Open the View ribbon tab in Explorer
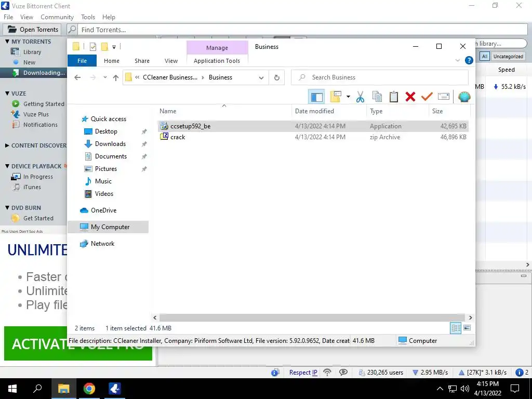The image size is (532, 399). coord(171,61)
